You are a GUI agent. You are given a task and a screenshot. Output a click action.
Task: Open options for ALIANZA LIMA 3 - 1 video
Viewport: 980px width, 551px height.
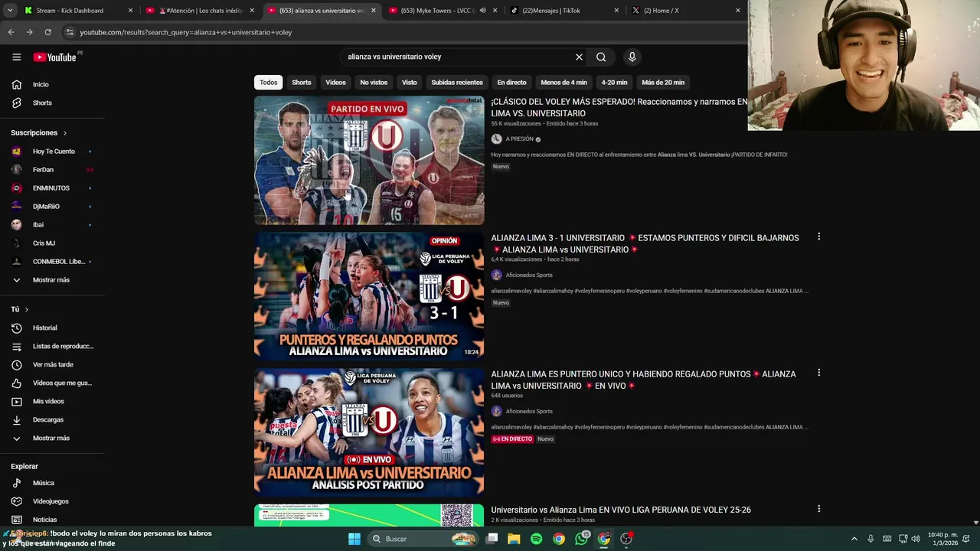click(x=818, y=236)
